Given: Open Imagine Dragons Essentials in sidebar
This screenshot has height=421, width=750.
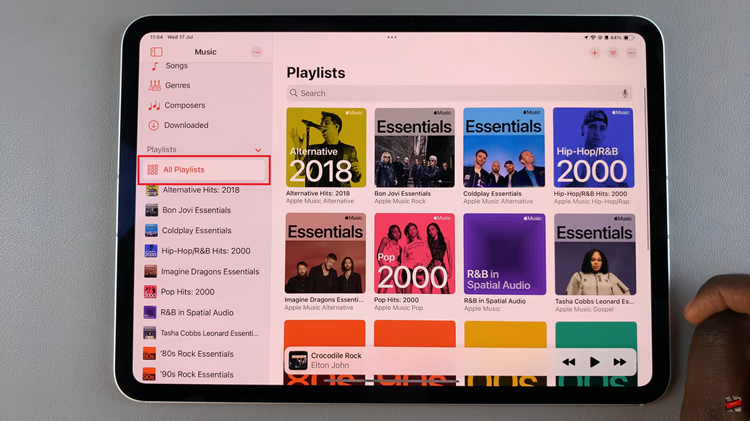Looking at the screenshot, I should 210,271.
